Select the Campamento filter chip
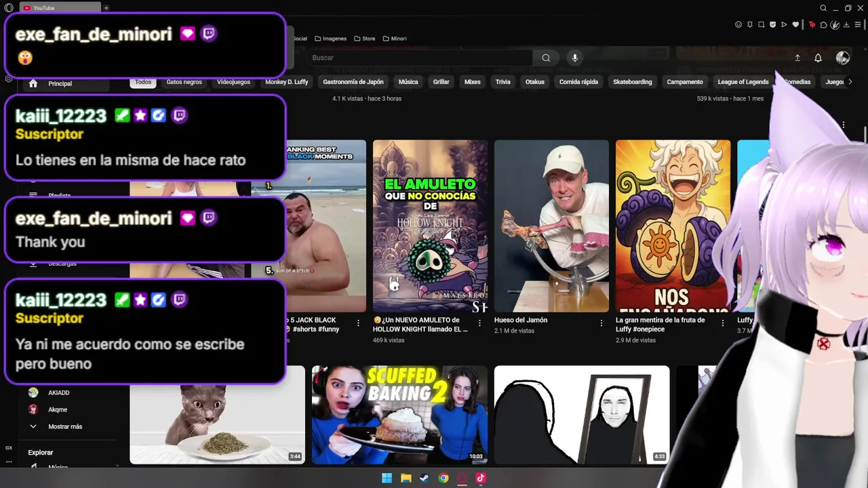868x488 pixels. 685,82
